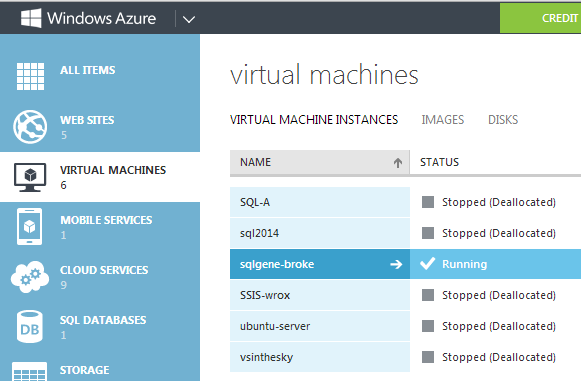Open All Items grid icon
581x381 pixels.
point(30,76)
